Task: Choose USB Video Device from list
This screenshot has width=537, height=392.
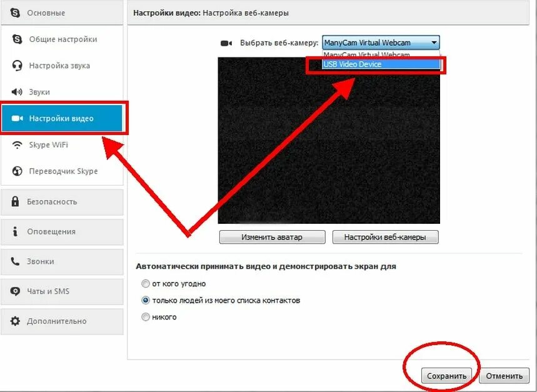Action: click(381, 64)
